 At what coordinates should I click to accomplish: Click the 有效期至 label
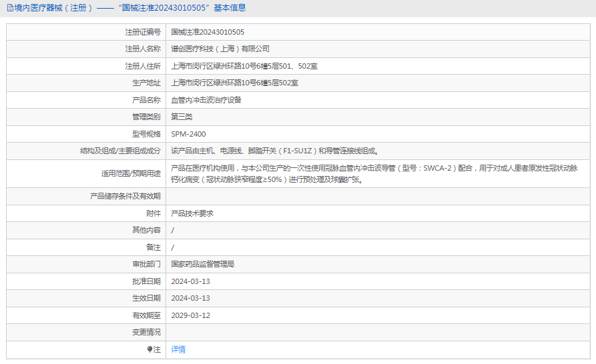tap(146, 315)
